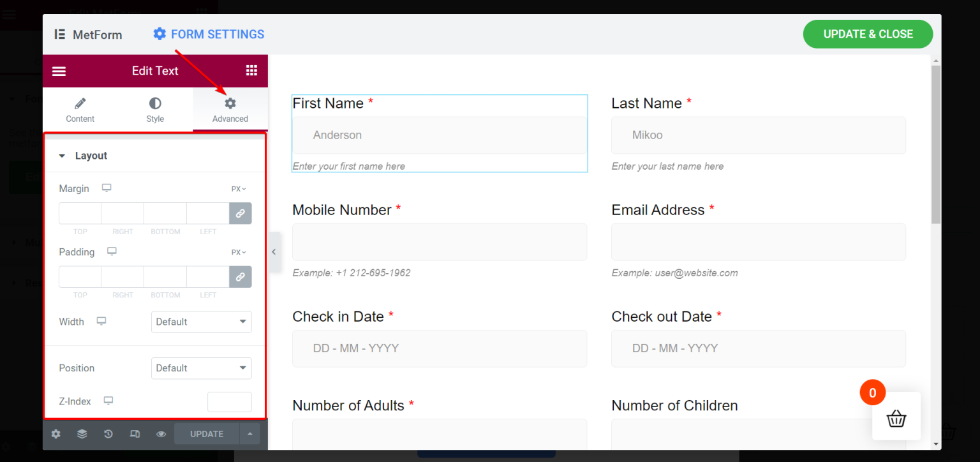980x462 pixels.
Task: Click the First Name input field
Action: coord(439,135)
